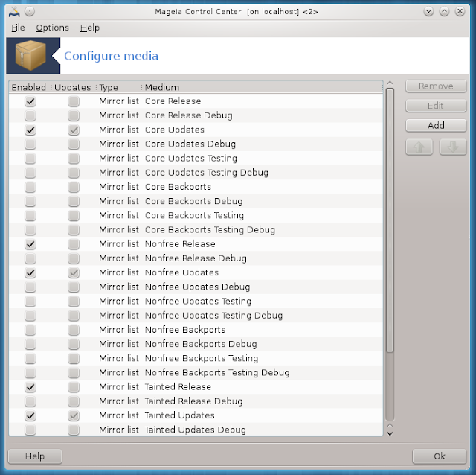
Task: Enable the Nonfree Backports medium
Action: (x=30, y=330)
